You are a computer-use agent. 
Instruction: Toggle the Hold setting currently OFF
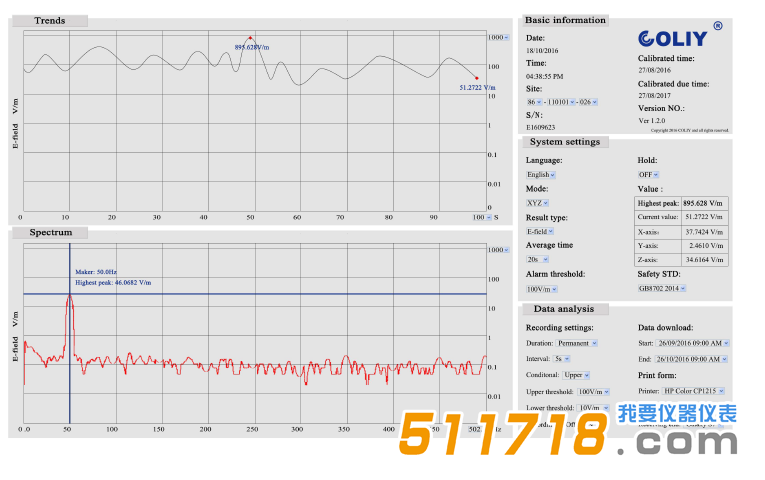(649, 174)
